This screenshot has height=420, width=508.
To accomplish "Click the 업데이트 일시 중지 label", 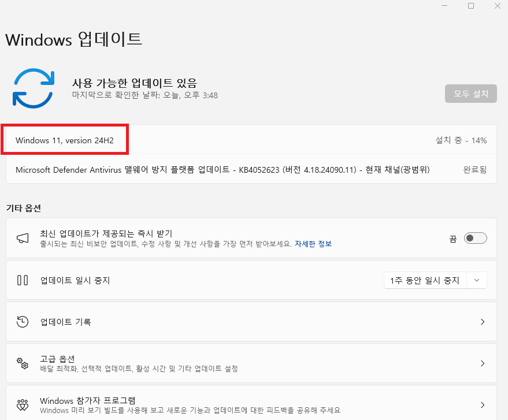I will point(75,280).
